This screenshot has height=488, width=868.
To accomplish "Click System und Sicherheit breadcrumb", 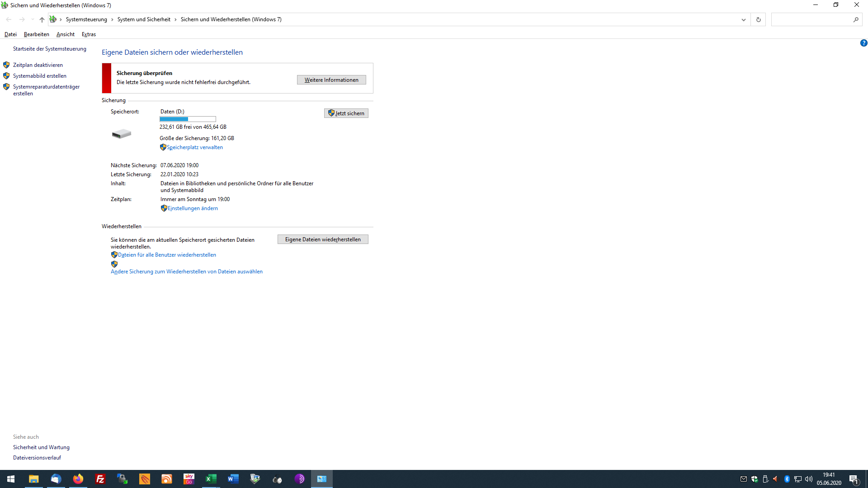I will pyautogui.click(x=144, y=19).
